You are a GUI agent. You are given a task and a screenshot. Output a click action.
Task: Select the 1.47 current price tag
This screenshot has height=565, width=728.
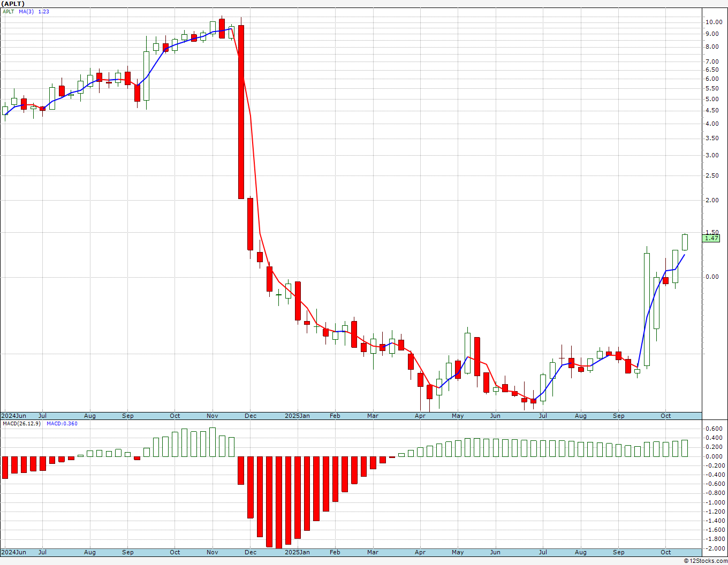[711, 238]
